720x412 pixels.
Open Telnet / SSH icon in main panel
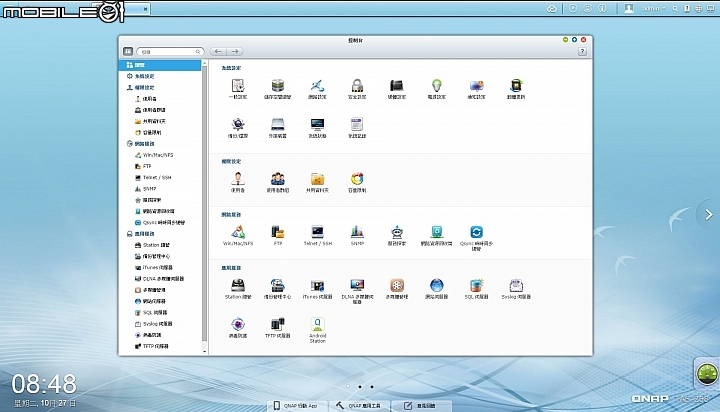317,232
